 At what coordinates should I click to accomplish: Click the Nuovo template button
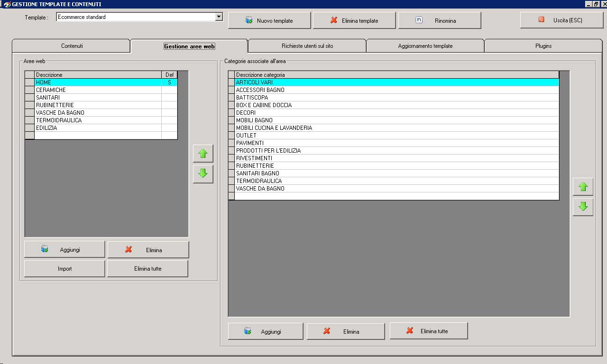click(269, 20)
